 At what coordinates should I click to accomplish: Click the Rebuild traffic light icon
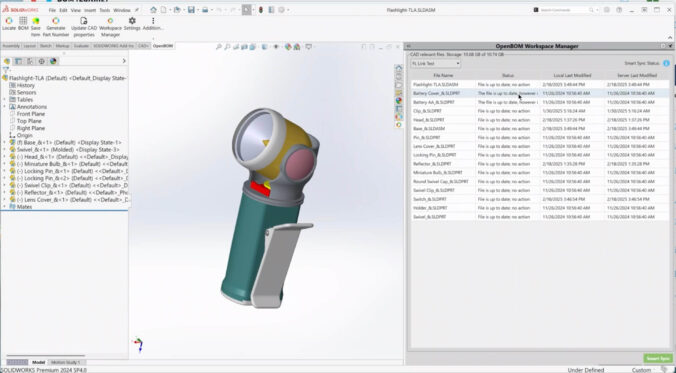(x=260, y=10)
